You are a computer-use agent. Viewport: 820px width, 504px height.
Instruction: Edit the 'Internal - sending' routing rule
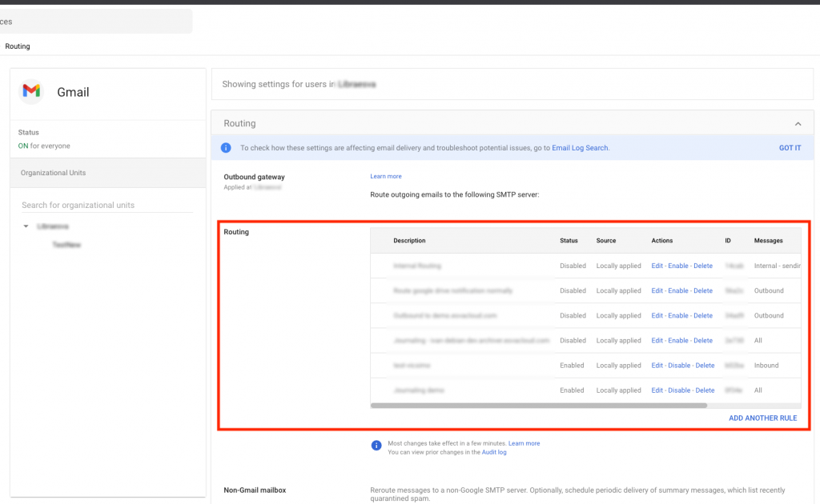coord(657,266)
